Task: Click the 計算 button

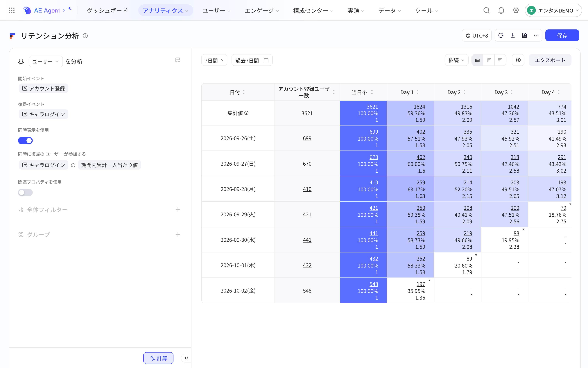Action: [158, 358]
